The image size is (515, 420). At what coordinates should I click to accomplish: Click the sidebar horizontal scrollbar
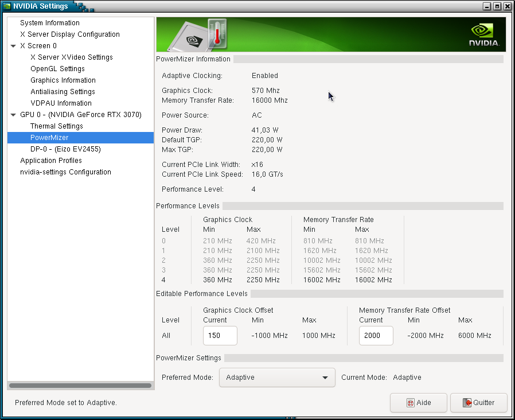pos(80,386)
